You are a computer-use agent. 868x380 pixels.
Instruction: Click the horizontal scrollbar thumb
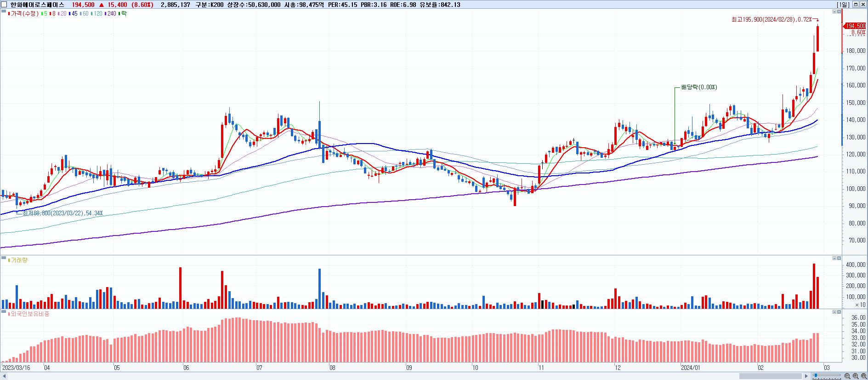point(771,376)
